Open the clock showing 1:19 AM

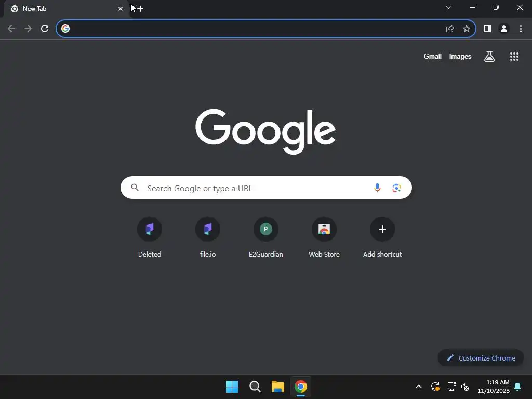coord(494,387)
